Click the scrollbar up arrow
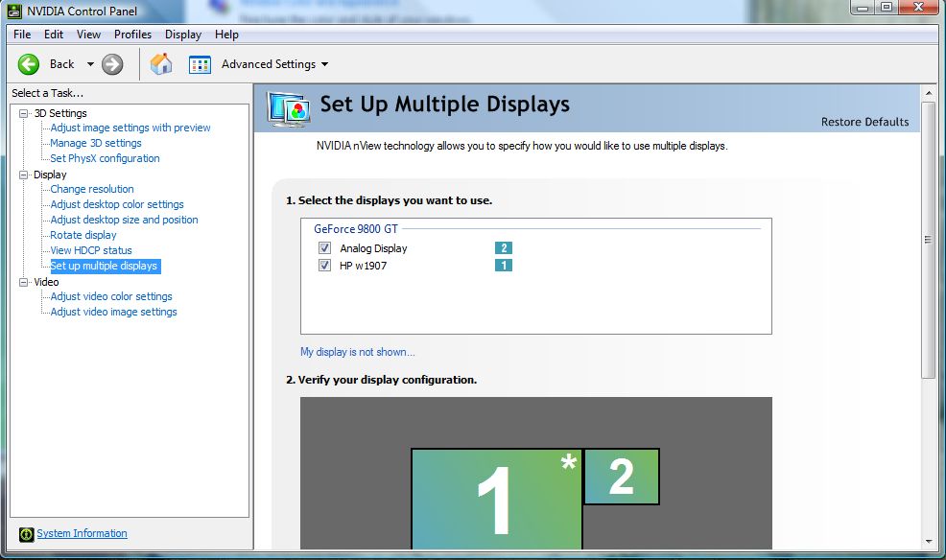The width and height of the screenshot is (946, 560). point(929,93)
